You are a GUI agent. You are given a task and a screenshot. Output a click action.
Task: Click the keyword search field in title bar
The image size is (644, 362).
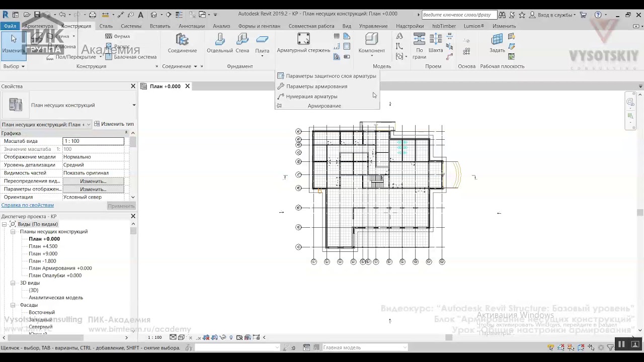click(459, 15)
